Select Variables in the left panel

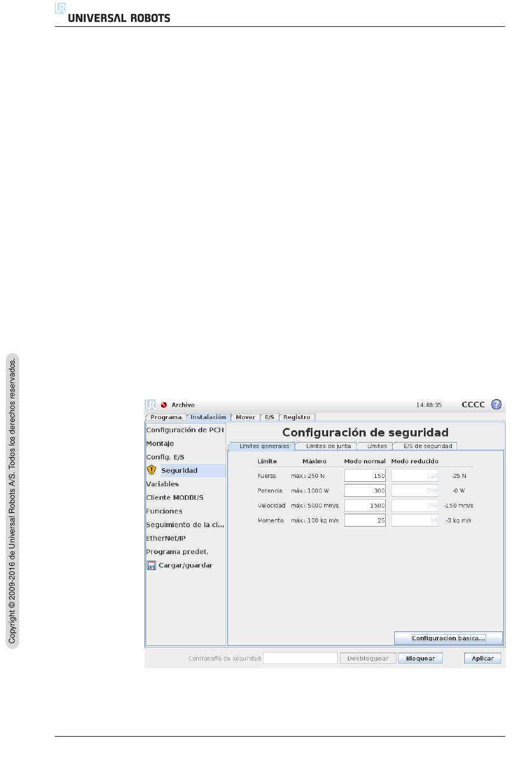click(x=162, y=484)
